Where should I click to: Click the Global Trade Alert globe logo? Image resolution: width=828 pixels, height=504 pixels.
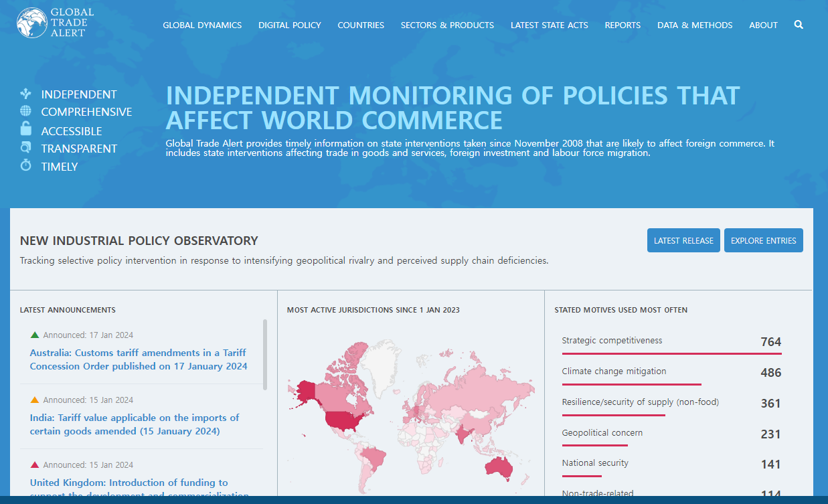[x=31, y=23]
